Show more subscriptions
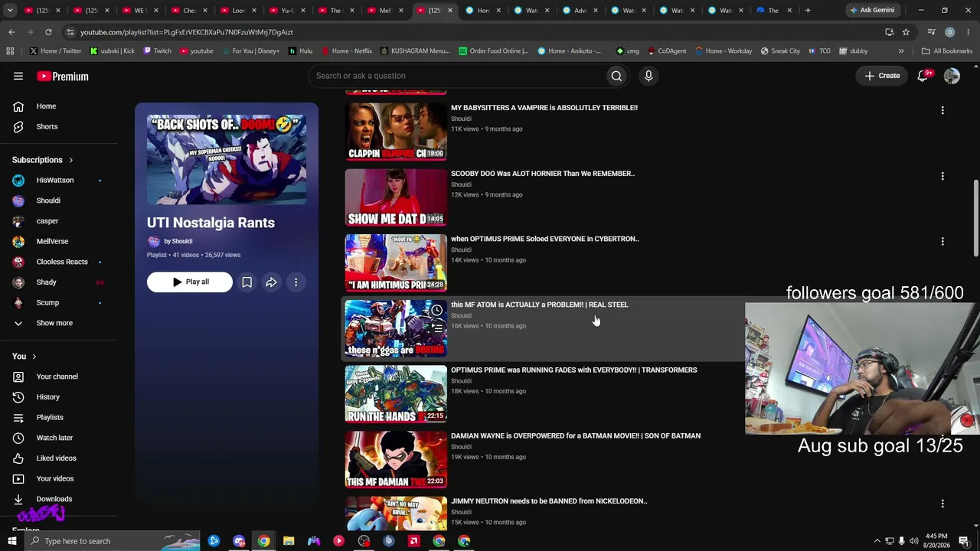This screenshot has height=551, width=980. click(54, 323)
